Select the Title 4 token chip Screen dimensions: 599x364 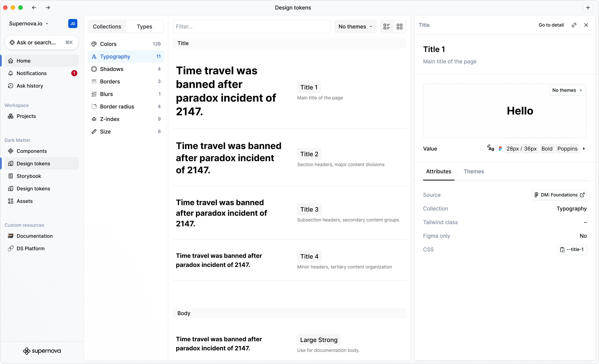(309, 256)
